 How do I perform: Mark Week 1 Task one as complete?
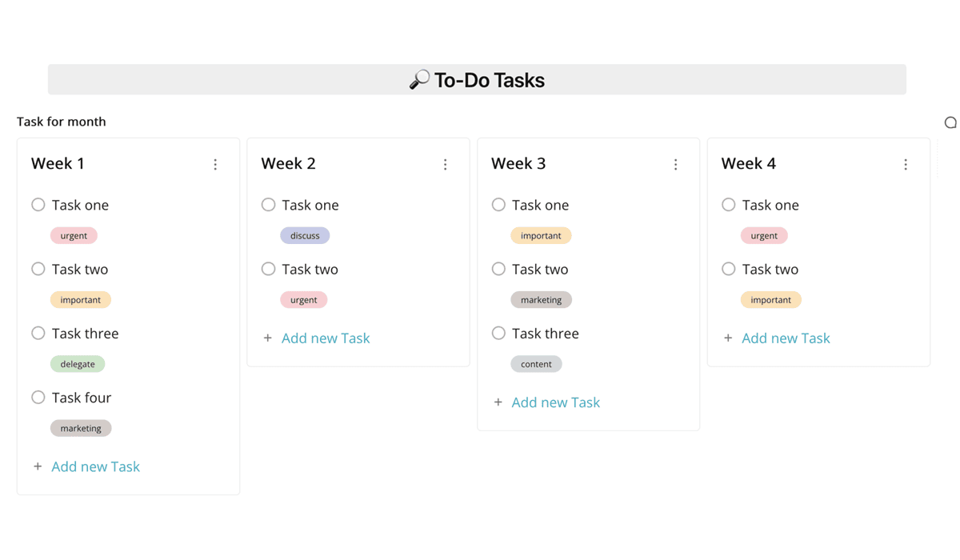point(38,205)
